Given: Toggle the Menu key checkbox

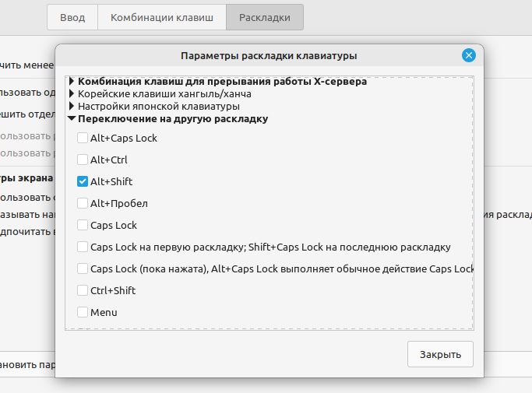Looking at the screenshot, I should (83, 312).
